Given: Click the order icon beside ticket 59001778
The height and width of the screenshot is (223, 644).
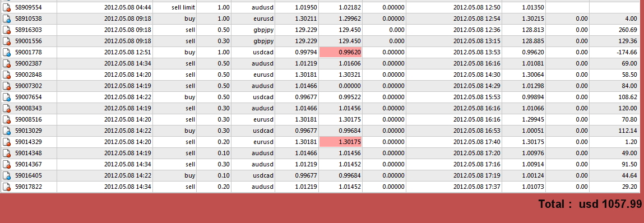Looking at the screenshot, I should pos(7,53).
